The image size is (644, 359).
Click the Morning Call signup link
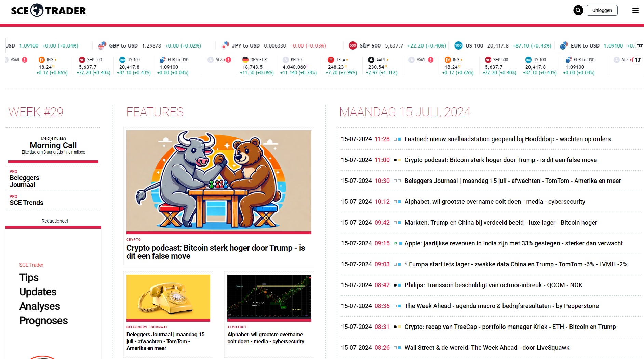tap(53, 145)
